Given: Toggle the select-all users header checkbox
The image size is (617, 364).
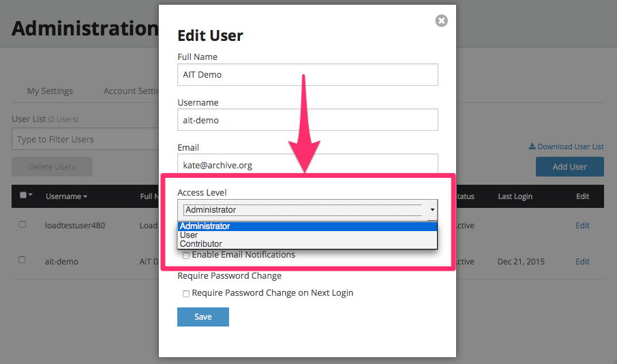Looking at the screenshot, I should pos(22,196).
